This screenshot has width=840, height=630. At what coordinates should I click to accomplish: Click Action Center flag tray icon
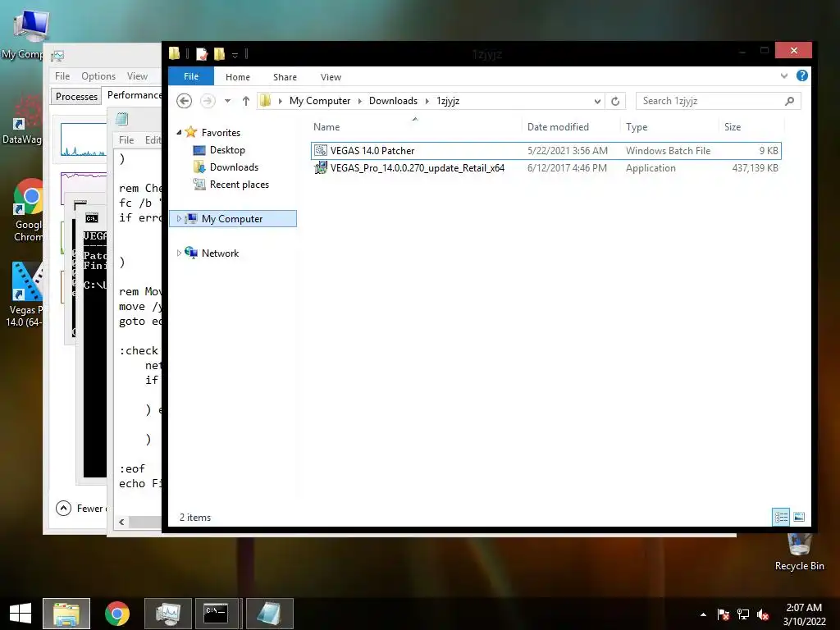[723, 614]
